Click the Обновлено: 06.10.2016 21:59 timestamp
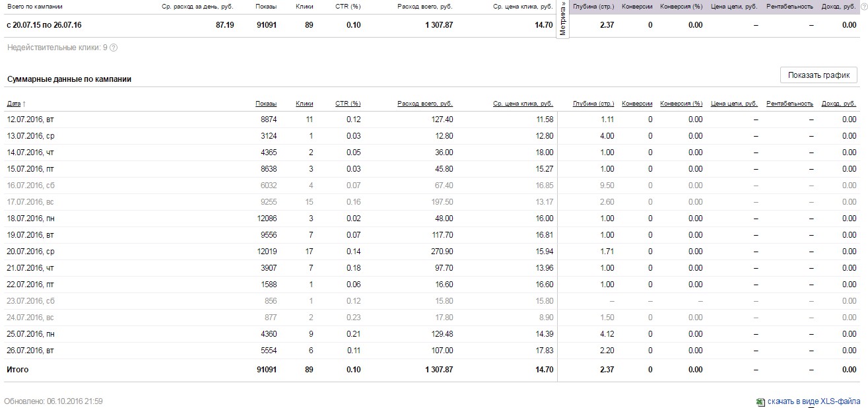 [x=53, y=401]
